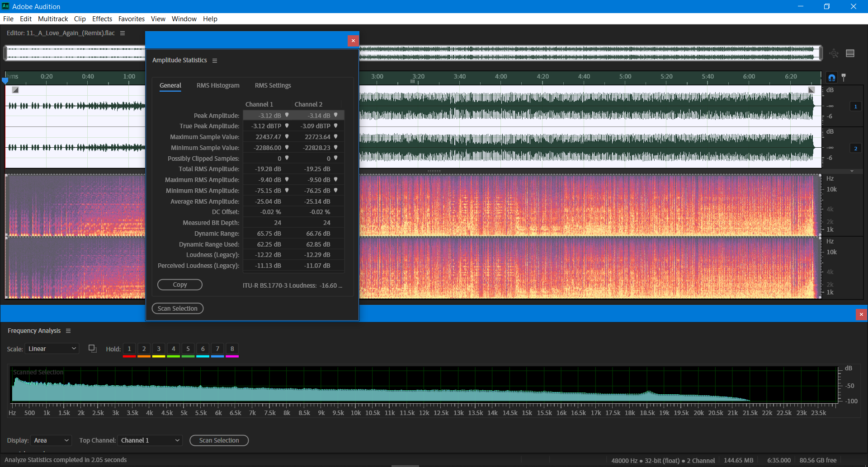The height and width of the screenshot is (467, 868).
Task: Open the Top Channel dropdown
Action: (150, 440)
